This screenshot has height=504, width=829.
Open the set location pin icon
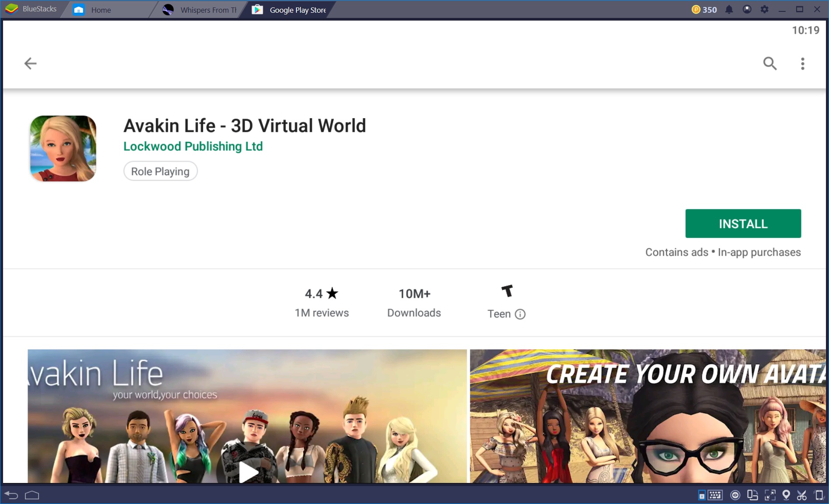point(786,495)
